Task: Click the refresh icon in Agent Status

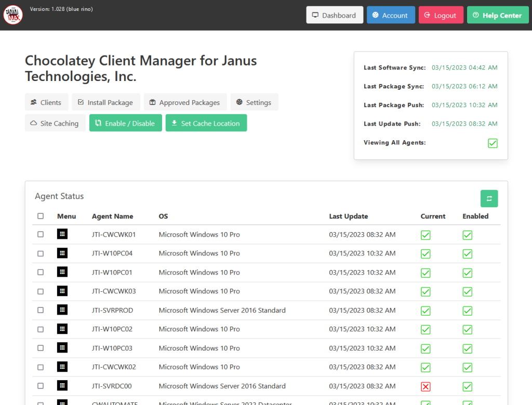Action: pyautogui.click(x=489, y=198)
